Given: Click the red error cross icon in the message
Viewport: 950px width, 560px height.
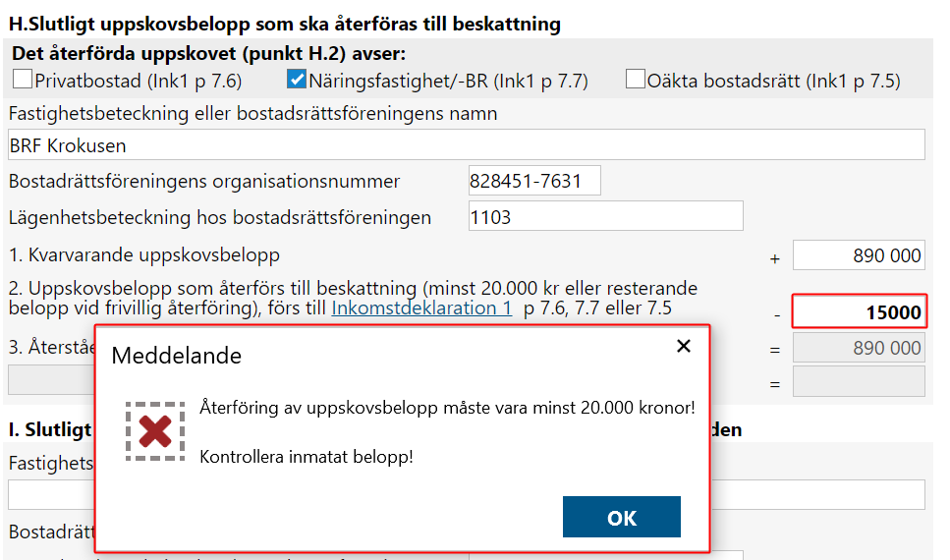Looking at the screenshot, I should (155, 431).
